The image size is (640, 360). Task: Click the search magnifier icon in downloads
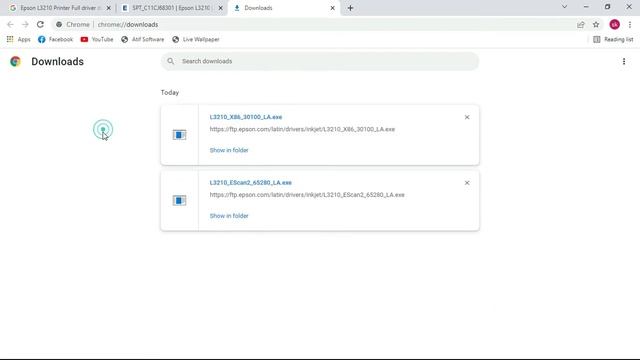(x=171, y=61)
